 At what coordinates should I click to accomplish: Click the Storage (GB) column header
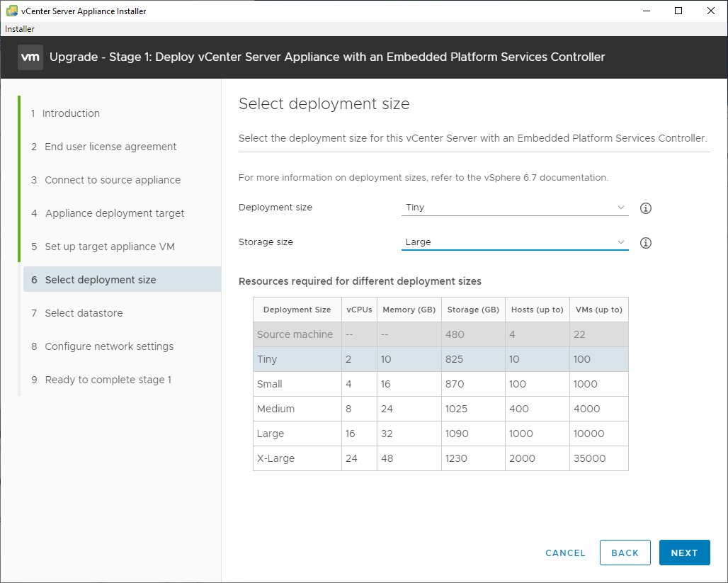[x=473, y=310]
